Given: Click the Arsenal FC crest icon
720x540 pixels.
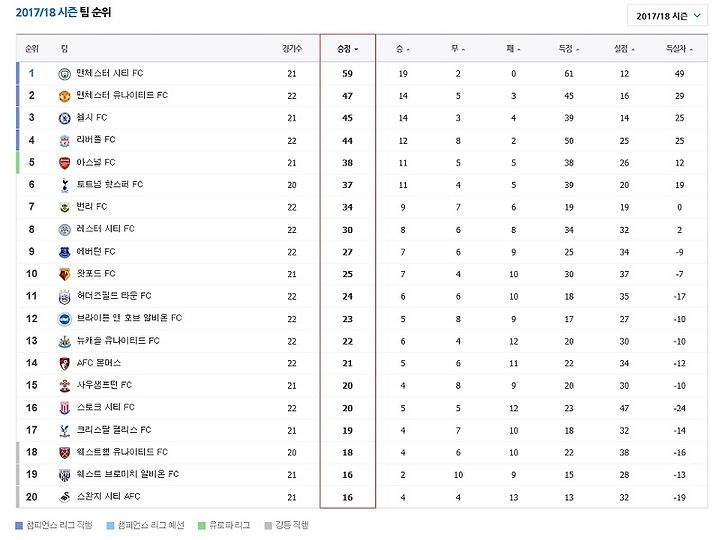Looking at the screenshot, I should 65,163.
